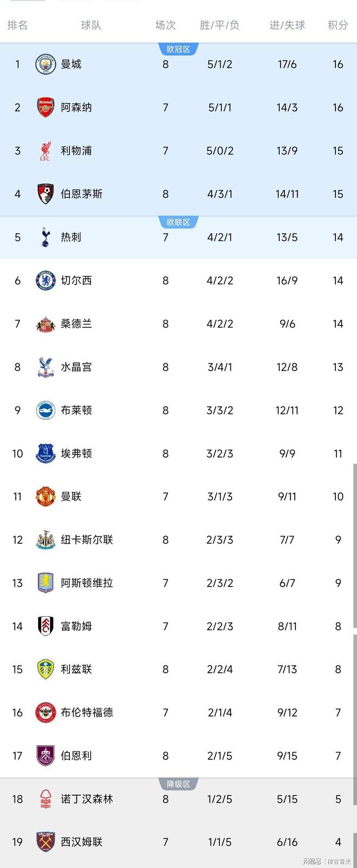The height and width of the screenshot is (868, 357).
Task: Click the Manchester United crest
Action: click(45, 496)
